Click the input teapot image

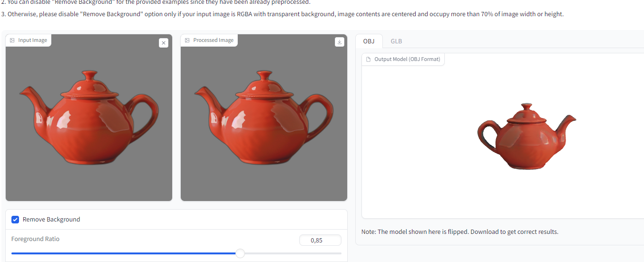pos(89,119)
